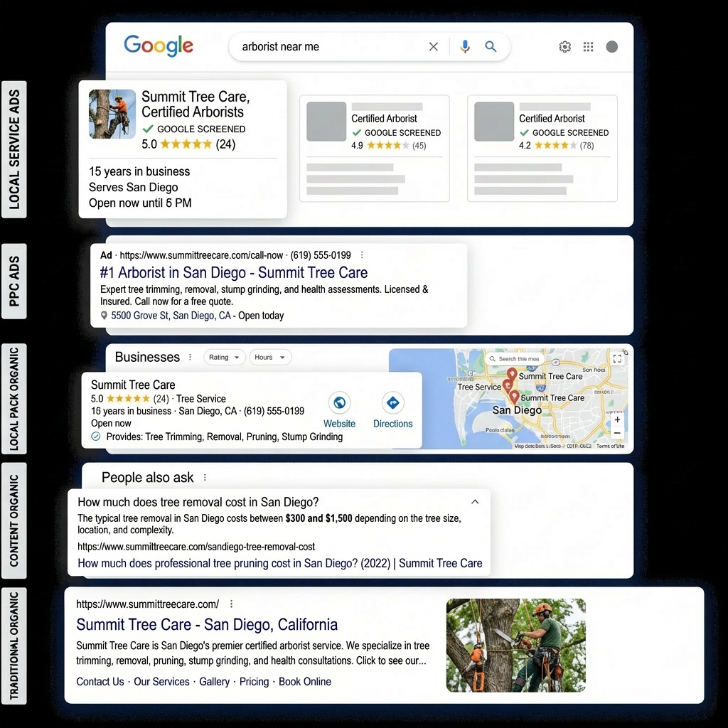The width and height of the screenshot is (728, 728).
Task: Open the Hours filter dropdown
Action: [x=270, y=357]
